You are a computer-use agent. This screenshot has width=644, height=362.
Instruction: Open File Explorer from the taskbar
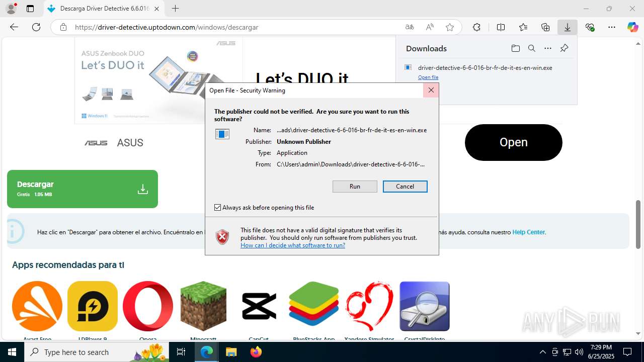pos(231,352)
